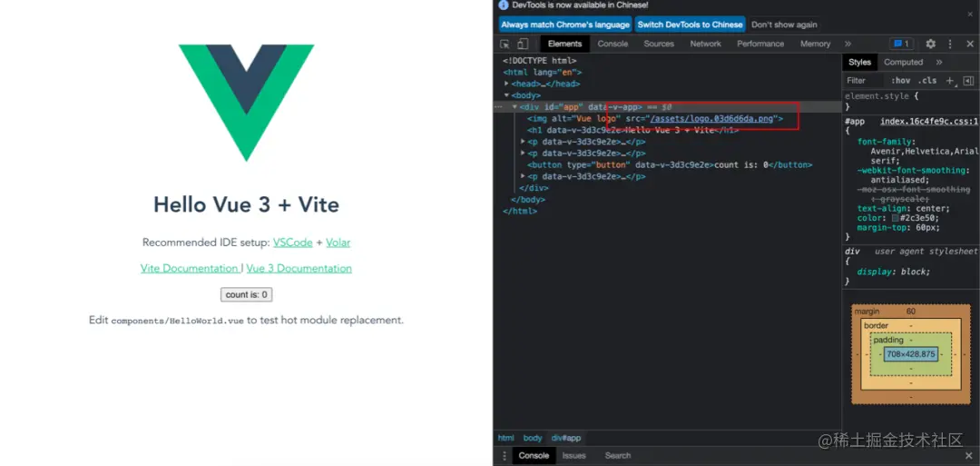Open the /assets/logo.03d6d6da.png source link

click(712, 119)
